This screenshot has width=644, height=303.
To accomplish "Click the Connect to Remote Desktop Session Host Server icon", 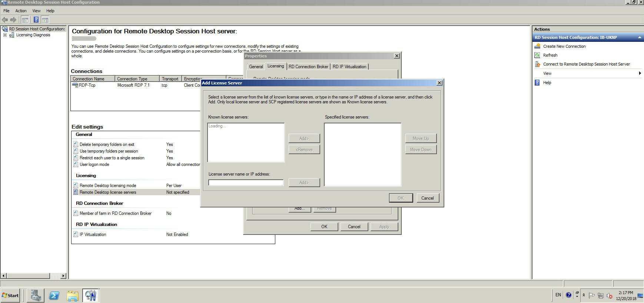I will (537, 64).
